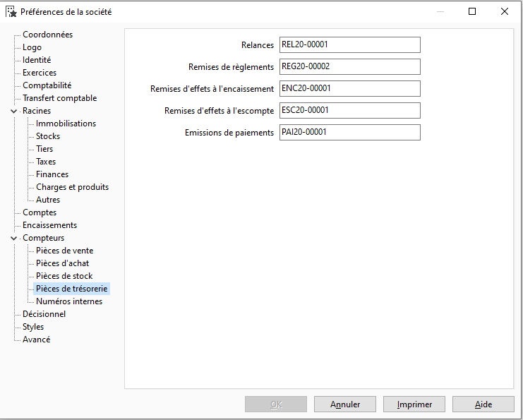Edit the Emissions de paiements field
Screen dimensions: 523x420
[x=350, y=133]
